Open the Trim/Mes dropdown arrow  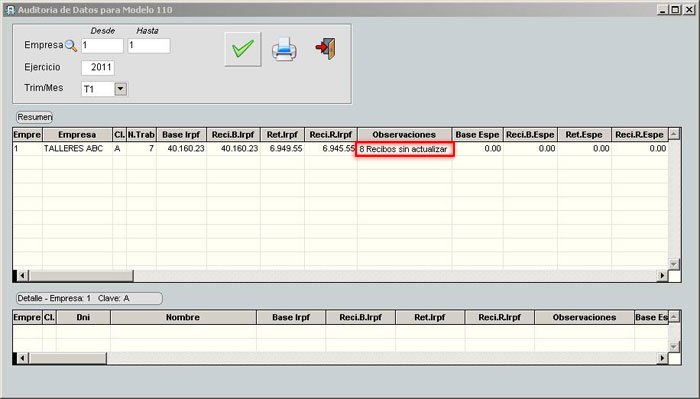(x=121, y=88)
